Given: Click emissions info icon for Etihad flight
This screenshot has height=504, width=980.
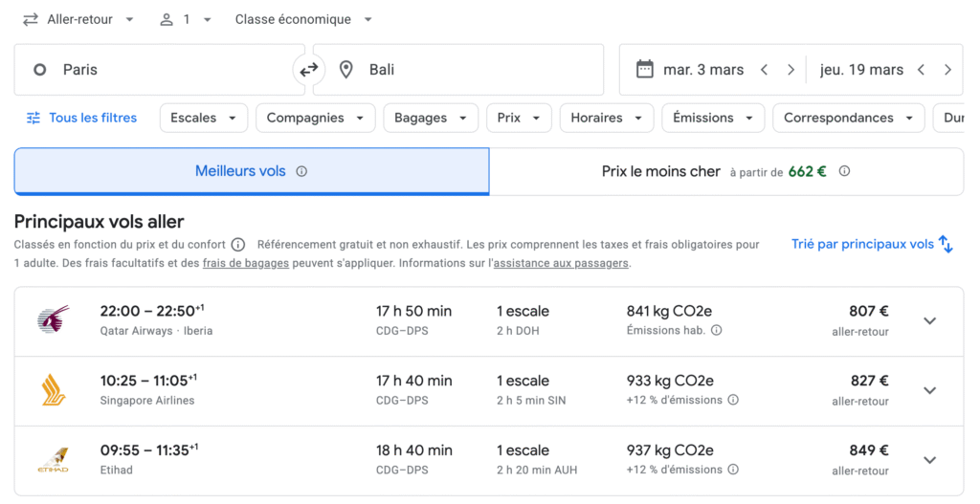Looking at the screenshot, I should click(x=733, y=469).
